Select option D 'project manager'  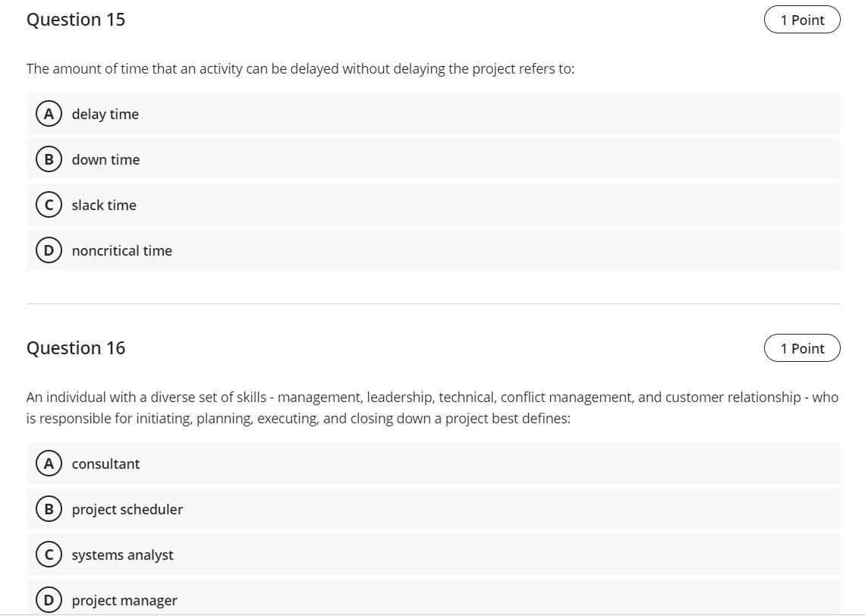coord(433,598)
